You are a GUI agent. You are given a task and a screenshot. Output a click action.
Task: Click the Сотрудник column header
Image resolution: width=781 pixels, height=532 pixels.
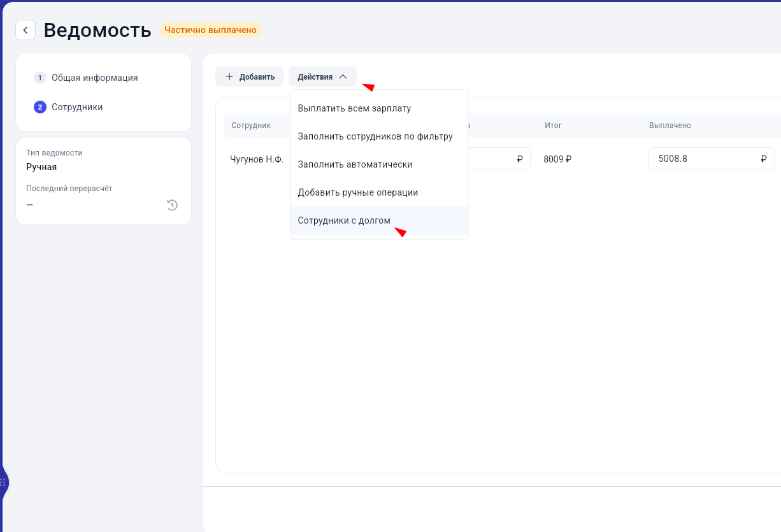[x=251, y=126]
